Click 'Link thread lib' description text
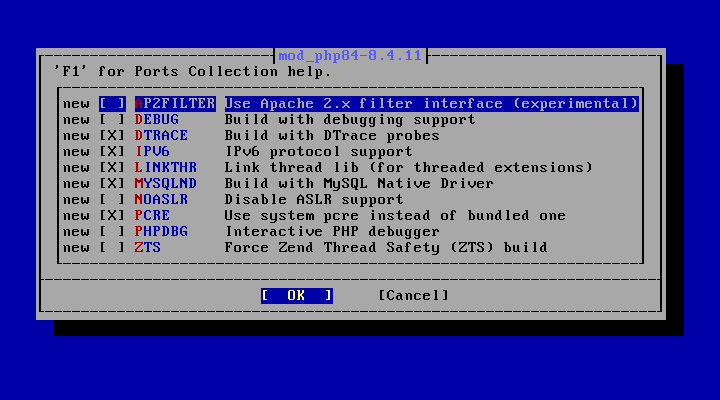720x400 pixels. tap(409, 168)
